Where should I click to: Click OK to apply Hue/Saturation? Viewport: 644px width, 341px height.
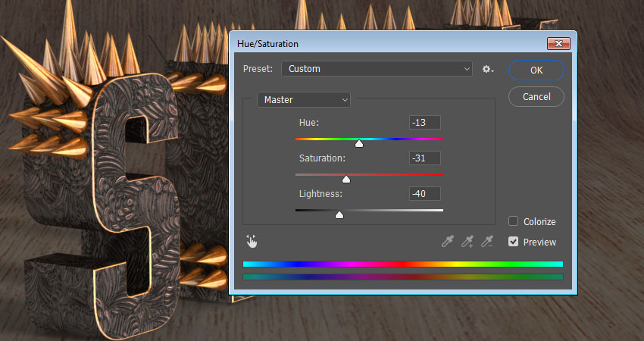[x=536, y=70]
